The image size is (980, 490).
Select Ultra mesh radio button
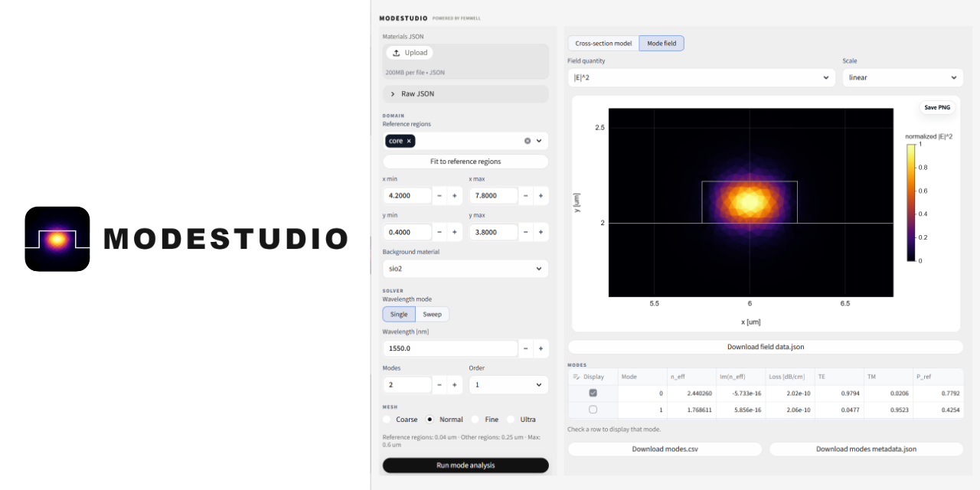(x=511, y=420)
